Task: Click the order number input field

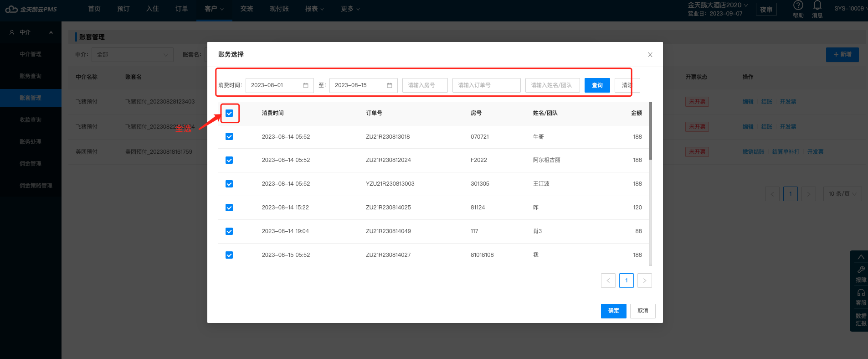Action: click(487, 85)
